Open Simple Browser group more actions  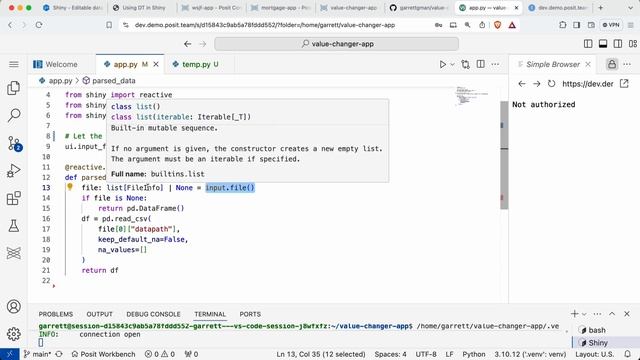click(627, 64)
